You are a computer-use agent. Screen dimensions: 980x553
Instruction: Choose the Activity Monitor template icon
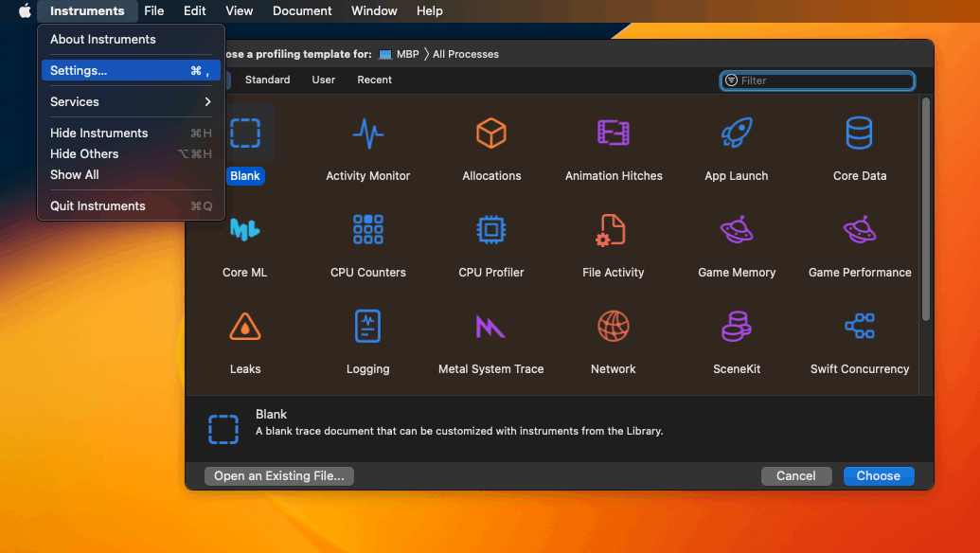point(367,134)
